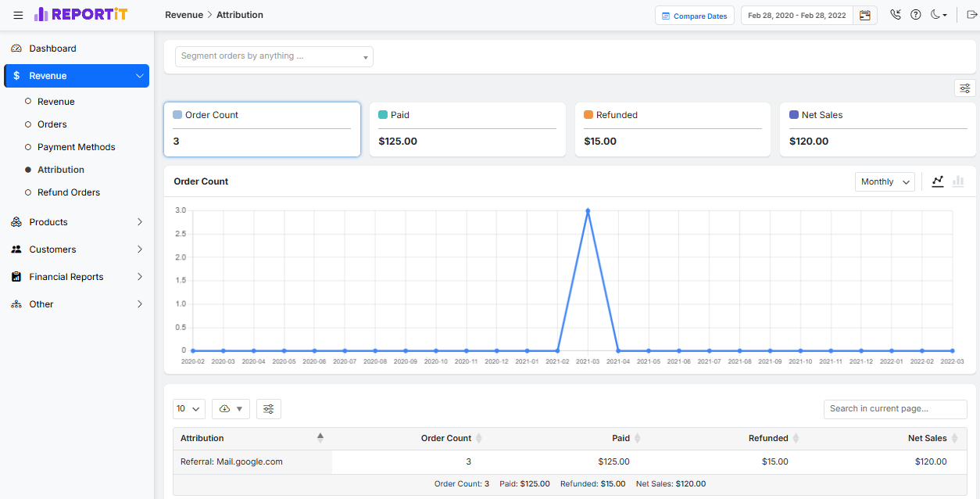
Task: Open the segment orders dropdown
Action: point(274,56)
